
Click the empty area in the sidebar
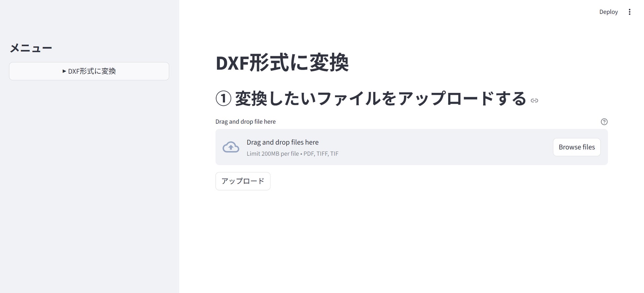click(x=89, y=185)
